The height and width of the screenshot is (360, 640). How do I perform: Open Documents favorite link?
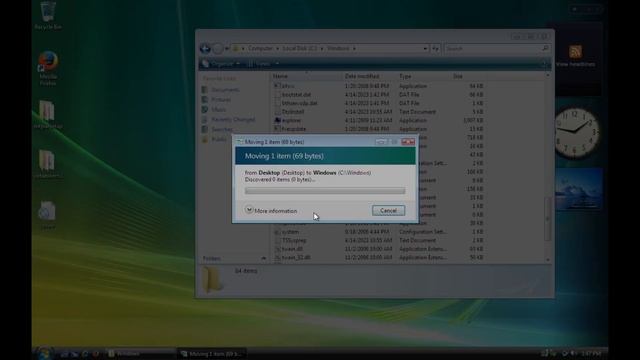(x=221, y=90)
